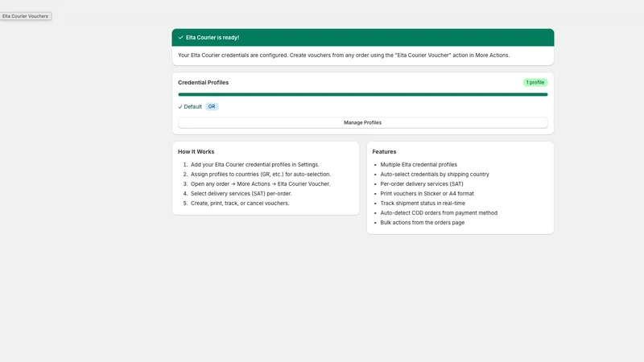Click feature 'Multiple Elta credential profiles'
The width and height of the screenshot is (644, 362).
coord(419,165)
